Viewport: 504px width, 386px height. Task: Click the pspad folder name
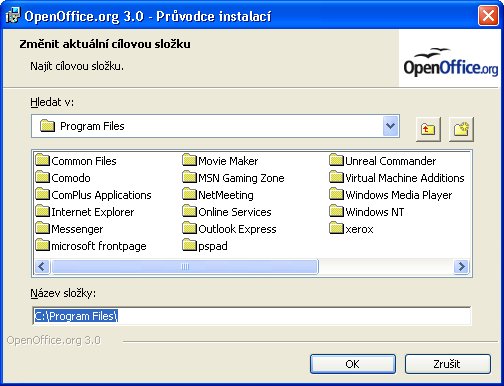(213, 246)
